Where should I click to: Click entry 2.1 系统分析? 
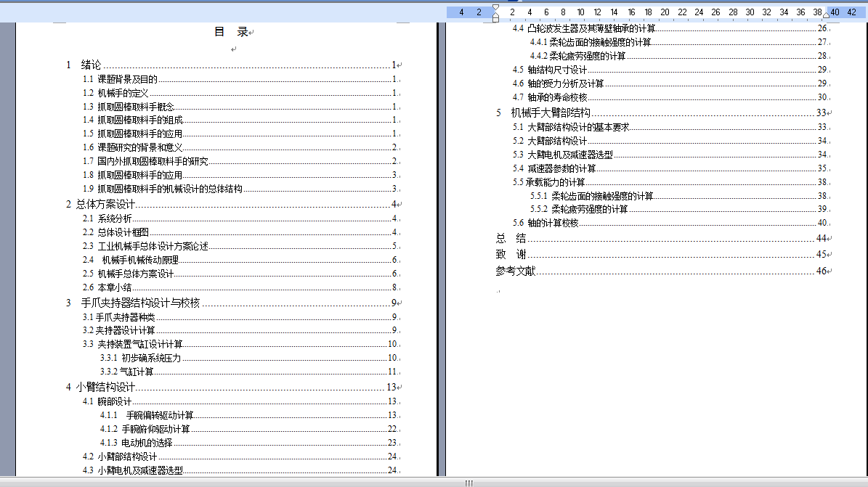tap(240, 218)
